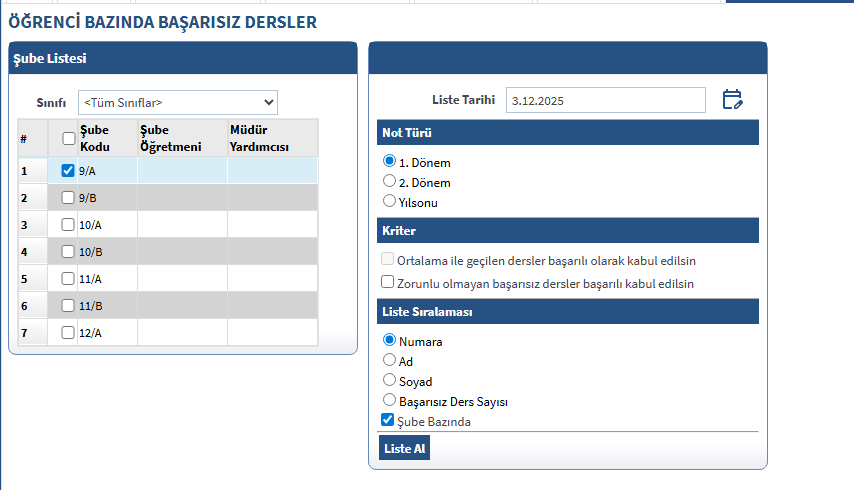Uncheck the 9/A branch checkbox

(x=68, y=170)
